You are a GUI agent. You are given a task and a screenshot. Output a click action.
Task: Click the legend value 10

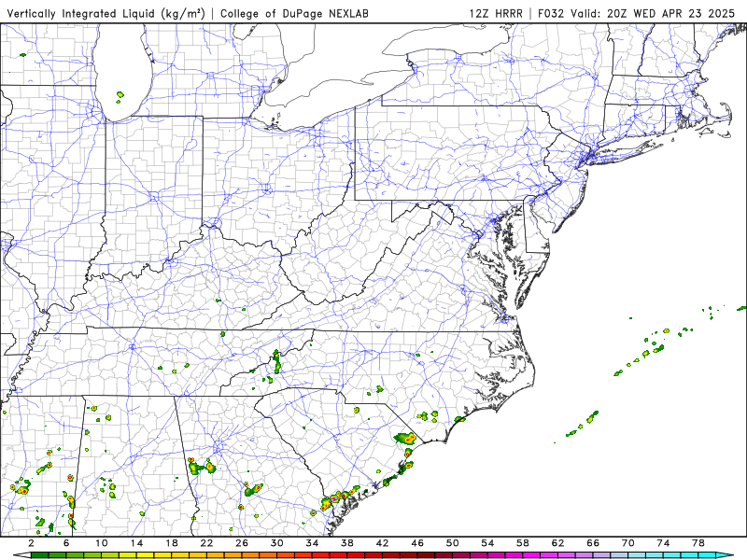point(102,543)
